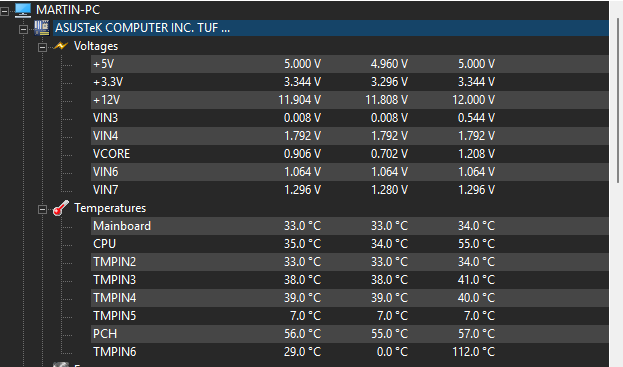Click the Temperatures thermometer icon
This screenshot has height=367, width=623.
coord(60,208)
